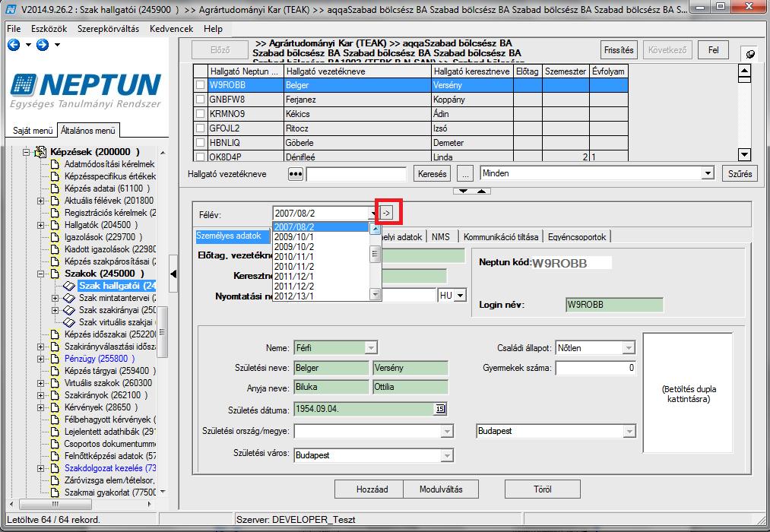Click into the Gyermekek száma field
The image size is (770, 532).
click(x=596, y=368)
